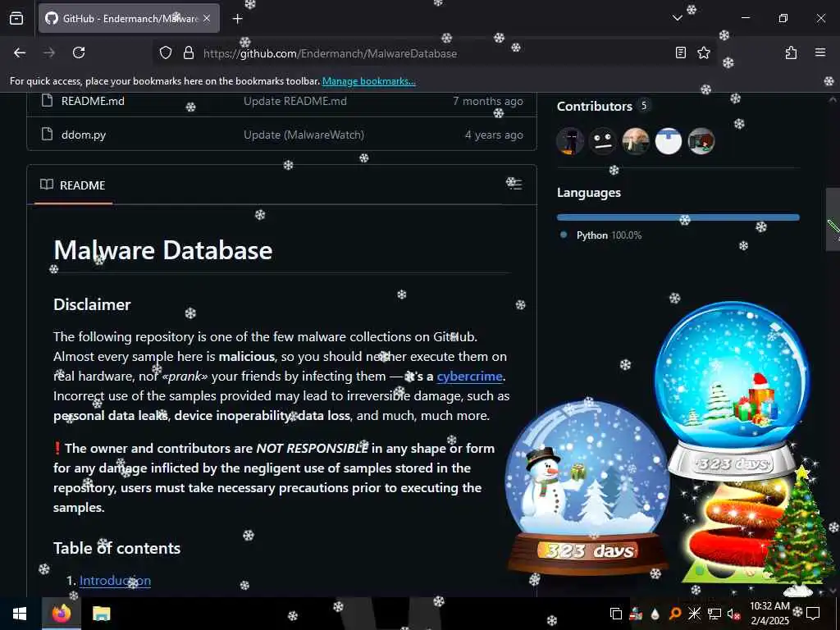
Task: Open Firefox from the taskbar
Action: 62,614
